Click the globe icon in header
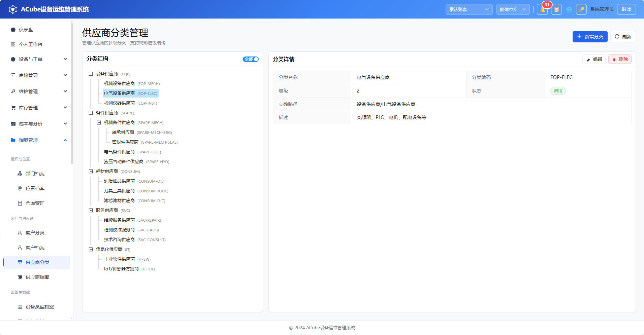The image size is (644, 335). 569,9
